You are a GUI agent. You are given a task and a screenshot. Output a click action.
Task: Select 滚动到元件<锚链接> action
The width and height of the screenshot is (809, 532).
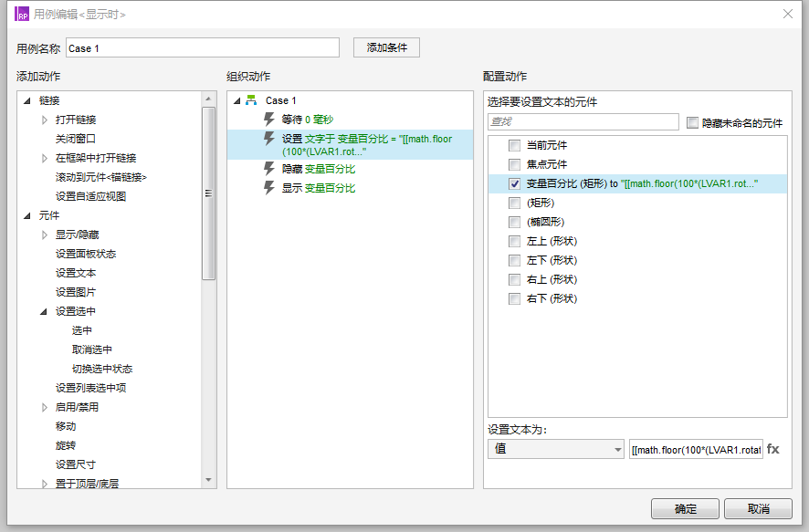[x=101, y=177]
